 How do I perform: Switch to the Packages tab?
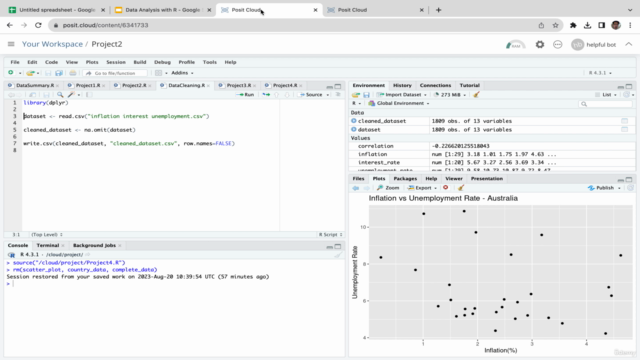coord(405,179)
